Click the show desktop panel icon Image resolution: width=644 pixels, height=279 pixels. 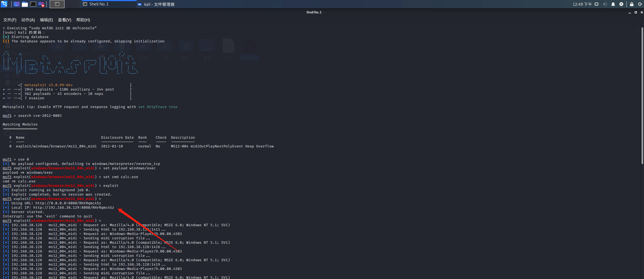(x=17, y=4)
